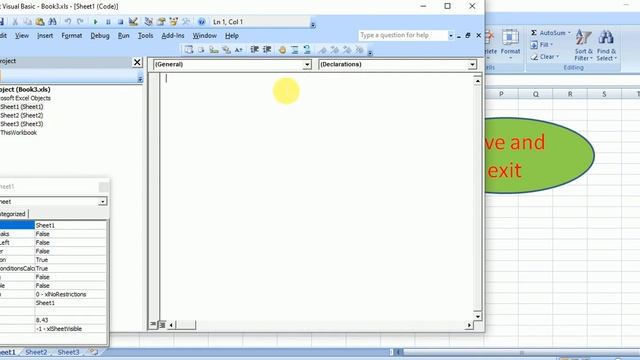Open the Tools menu
The image size is (640, 360).
click(145, 36)
